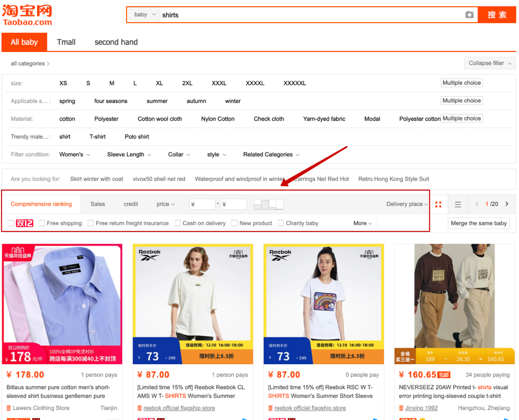
Task: Click the Collapse filter button
Action: point(490,63)
